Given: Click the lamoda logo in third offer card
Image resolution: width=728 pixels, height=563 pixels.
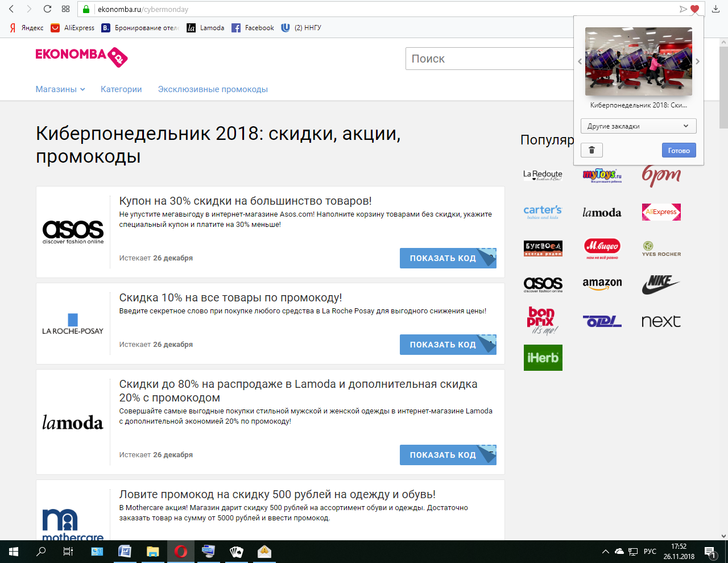Looking at the screenshot, I should click(73, 423).
